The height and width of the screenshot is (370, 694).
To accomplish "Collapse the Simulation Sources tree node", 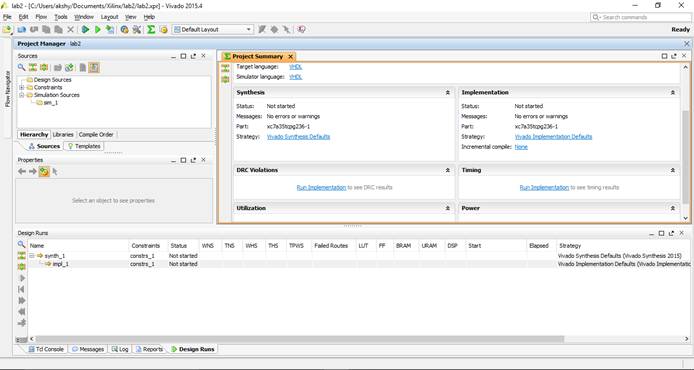I will (x=21, y=95).
